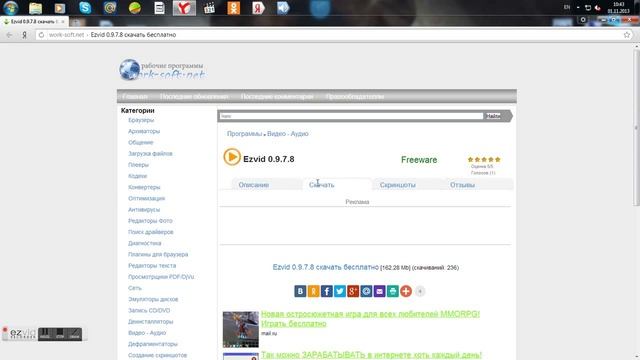Open the Конвертеры category
640x360 pixels.
click(x=144, y=187)
